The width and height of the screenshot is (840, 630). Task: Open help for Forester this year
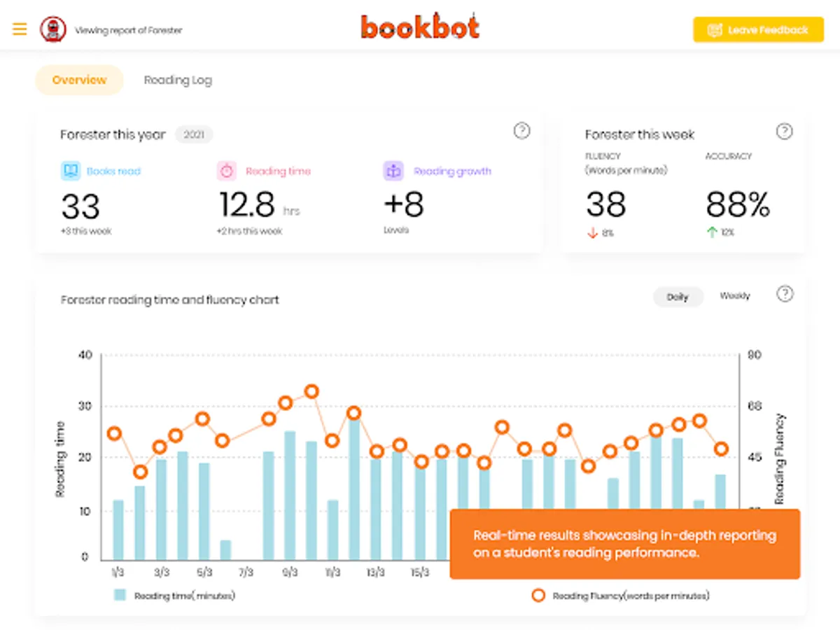click(521, 131)
